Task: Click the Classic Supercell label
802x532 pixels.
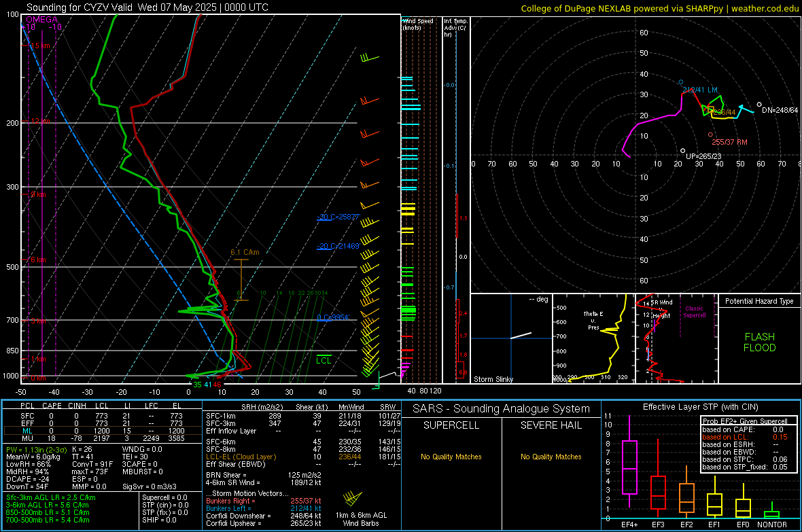Action: coord(695,312)
